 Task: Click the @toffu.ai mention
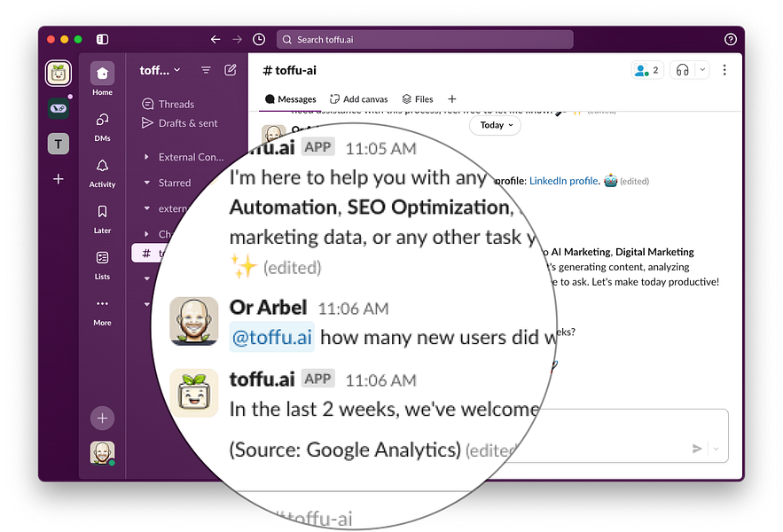tap(272, 337)
